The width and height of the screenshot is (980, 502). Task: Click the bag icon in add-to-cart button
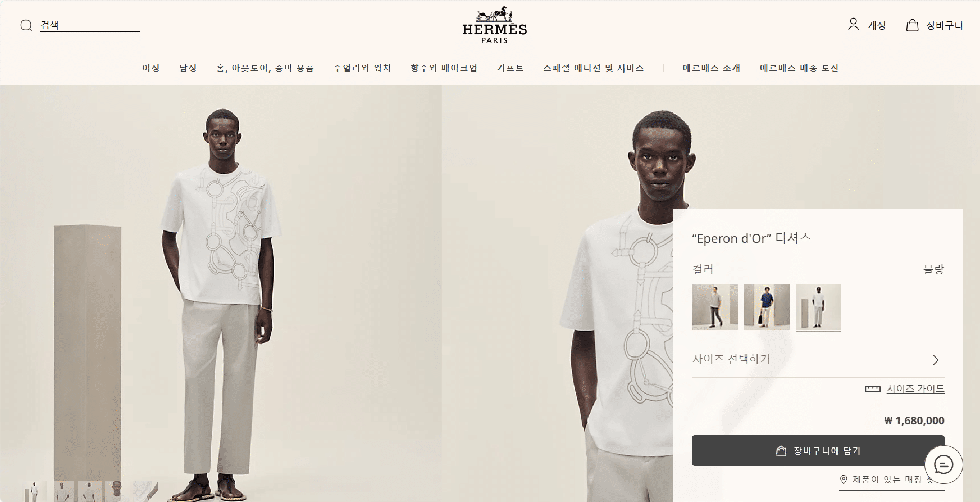pos(781,451)
